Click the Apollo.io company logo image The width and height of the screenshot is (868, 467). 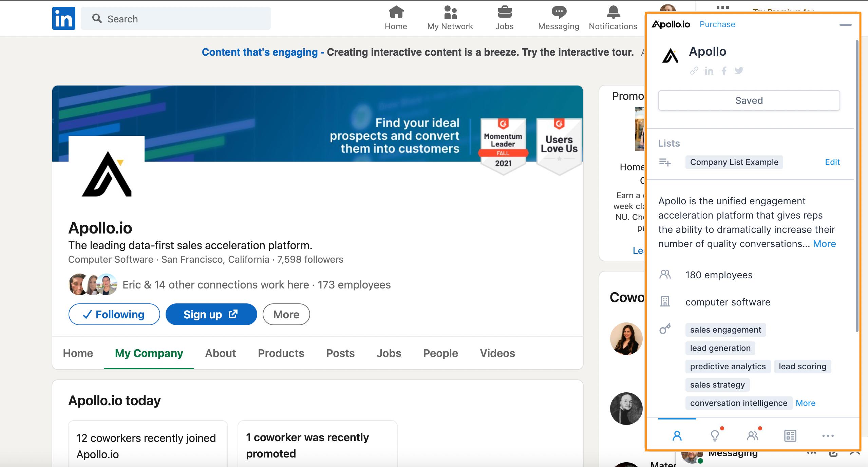107,174
